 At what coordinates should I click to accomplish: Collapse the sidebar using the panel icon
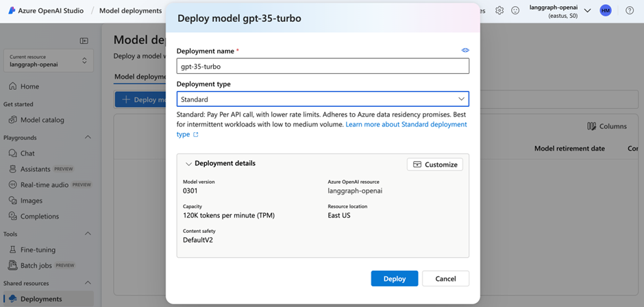click(84, 40)
